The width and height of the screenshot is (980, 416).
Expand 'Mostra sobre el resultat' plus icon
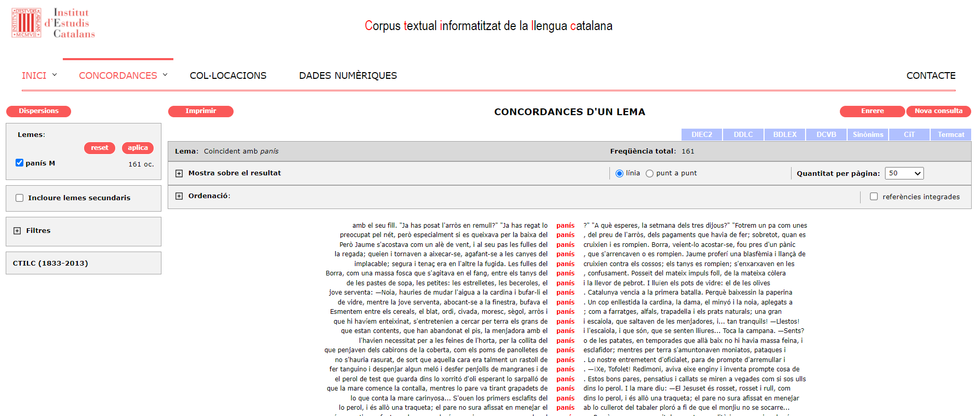[179, 173]
